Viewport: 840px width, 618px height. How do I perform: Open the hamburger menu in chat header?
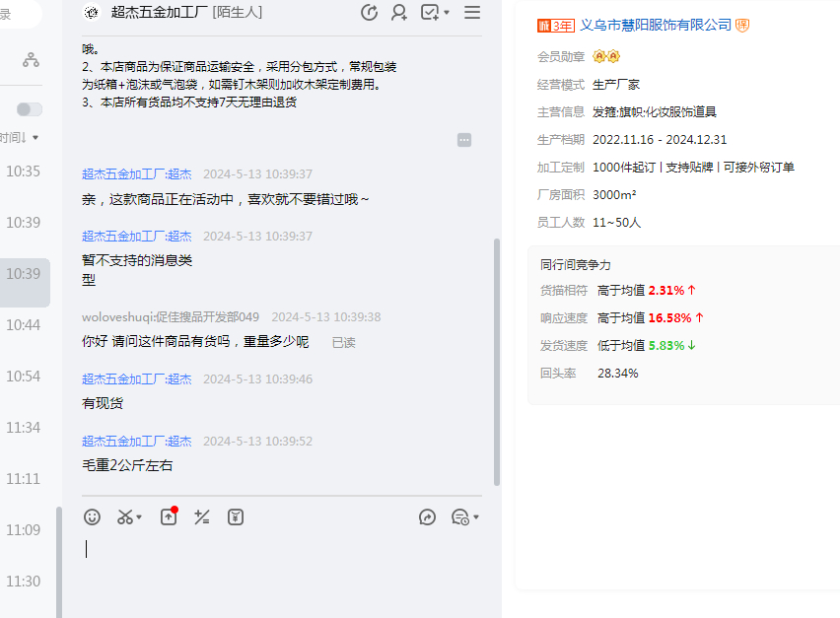pyautogui.click(x=472, y=13)
